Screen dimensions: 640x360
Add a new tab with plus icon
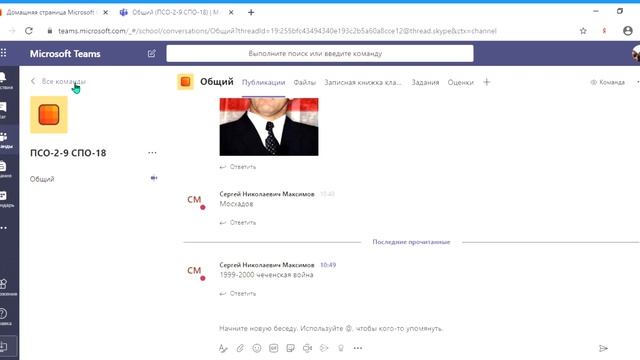tap(487, 82)
